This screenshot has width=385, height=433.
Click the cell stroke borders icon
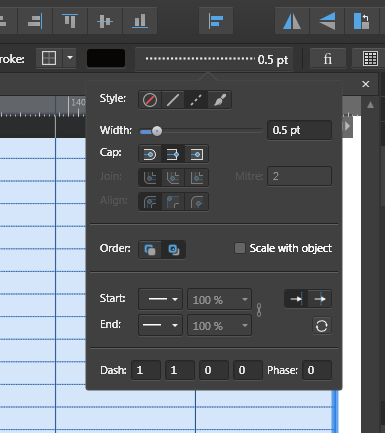tap(49, 59)
